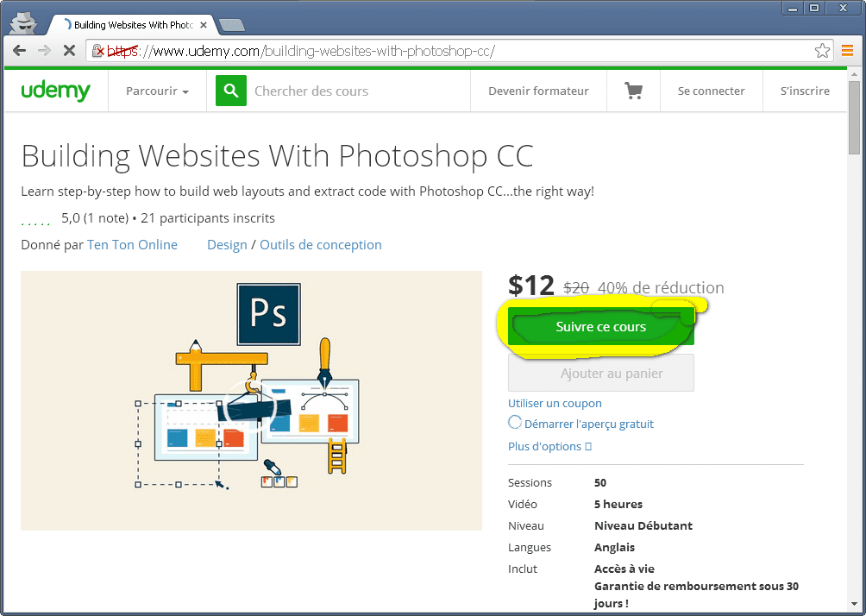Image resolution: width=866 pixels, height=616 pixels.
Task: Expand the Parcourir dropdown menu
Action: coord(157,91)
